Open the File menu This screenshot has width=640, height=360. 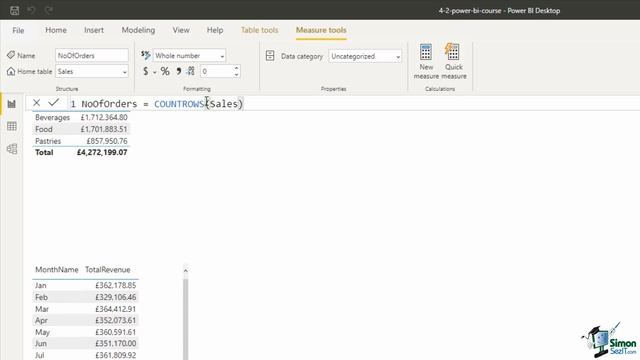tap(18, 30)
